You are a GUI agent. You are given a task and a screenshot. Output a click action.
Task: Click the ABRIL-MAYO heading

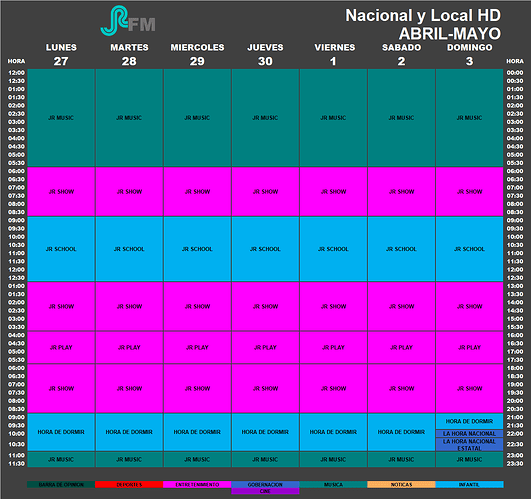(450, 34)
